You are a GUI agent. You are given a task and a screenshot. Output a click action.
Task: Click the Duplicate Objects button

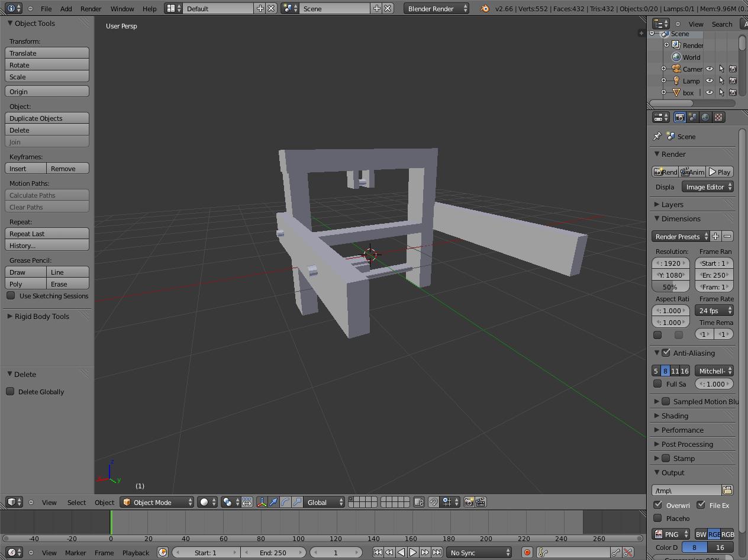(x=47, y=118)
